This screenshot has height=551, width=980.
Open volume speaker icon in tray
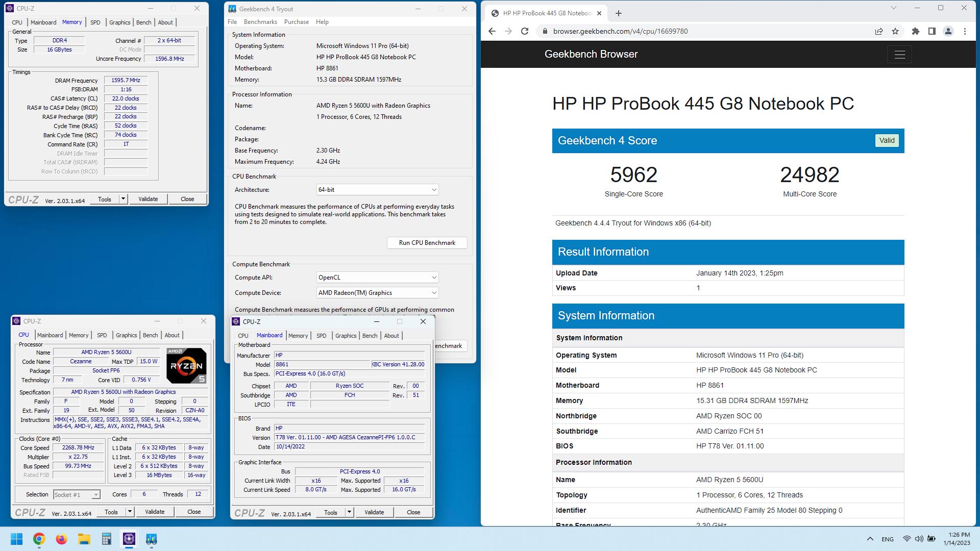[919, 539]
